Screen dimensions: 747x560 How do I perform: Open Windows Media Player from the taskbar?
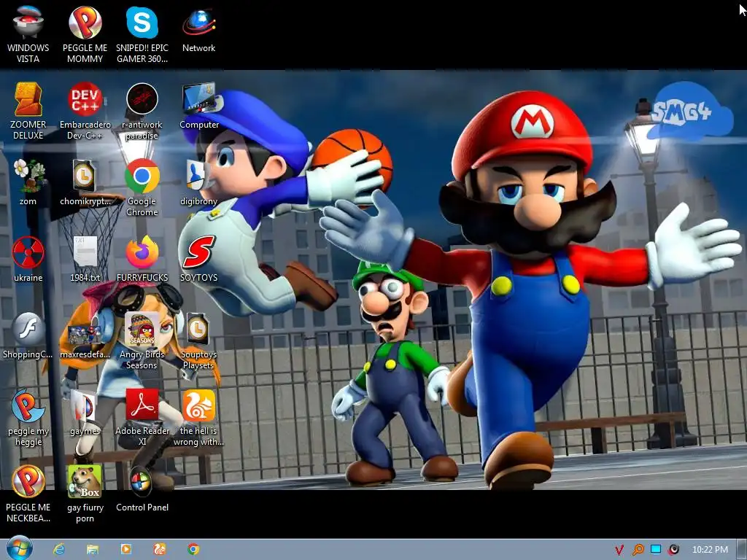pos(125,549)
